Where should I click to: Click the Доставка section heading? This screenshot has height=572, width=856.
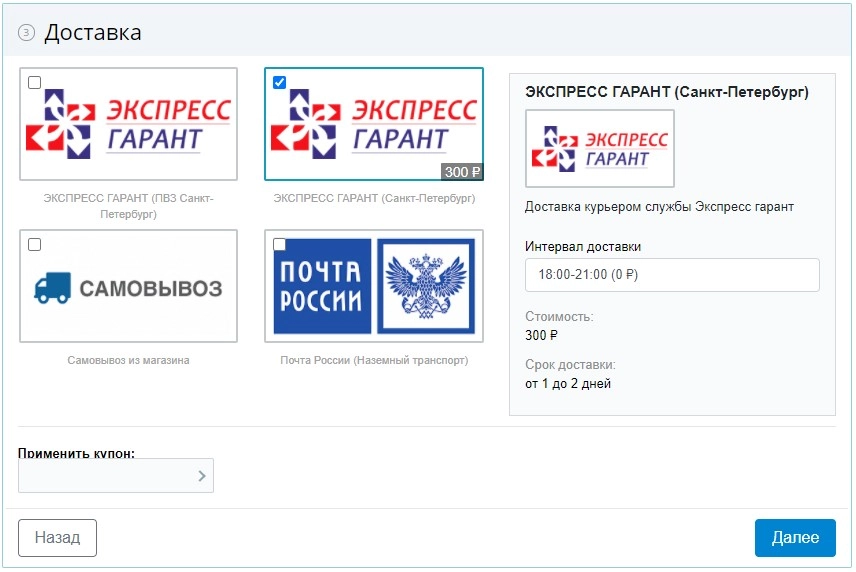tap(93, 33)
